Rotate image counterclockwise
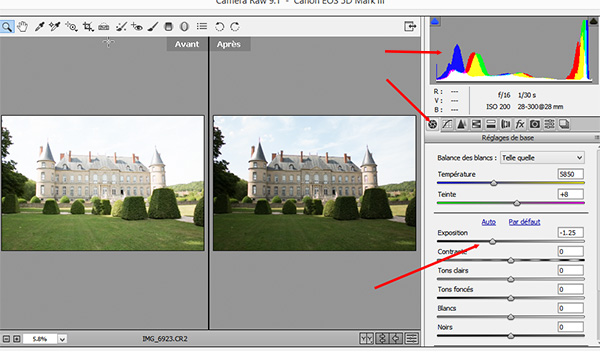The height and width of the screenshot is (360, 600). [x=219, y=26]
